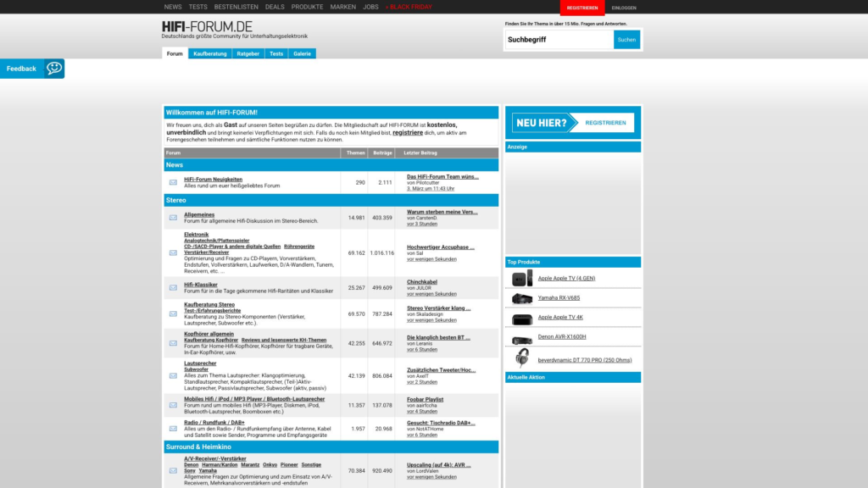Open the Röhrengeräte subforum
Viewport: 868px width, 488px height.
[299, 247]
